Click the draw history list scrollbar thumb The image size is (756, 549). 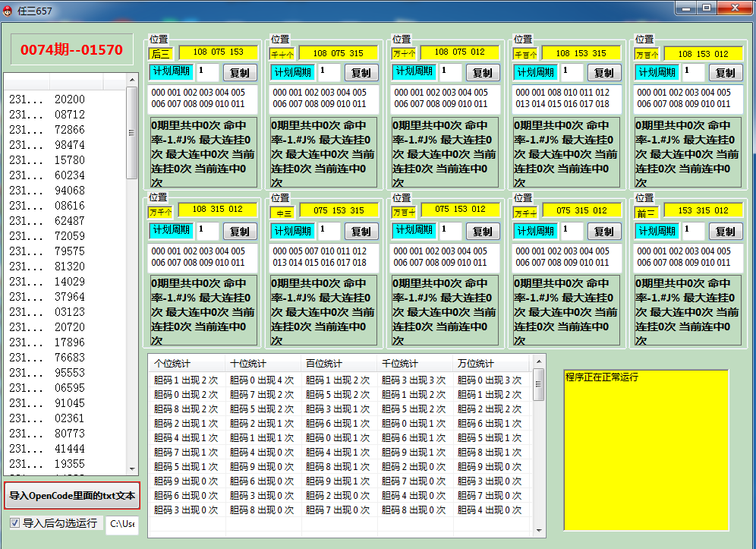tap(132, 133)
